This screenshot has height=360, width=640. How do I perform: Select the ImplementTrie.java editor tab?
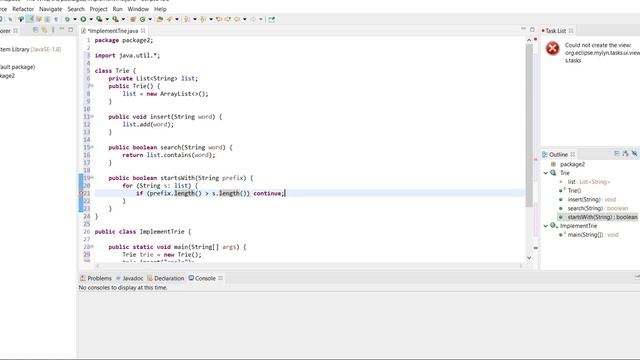(113, 31)
